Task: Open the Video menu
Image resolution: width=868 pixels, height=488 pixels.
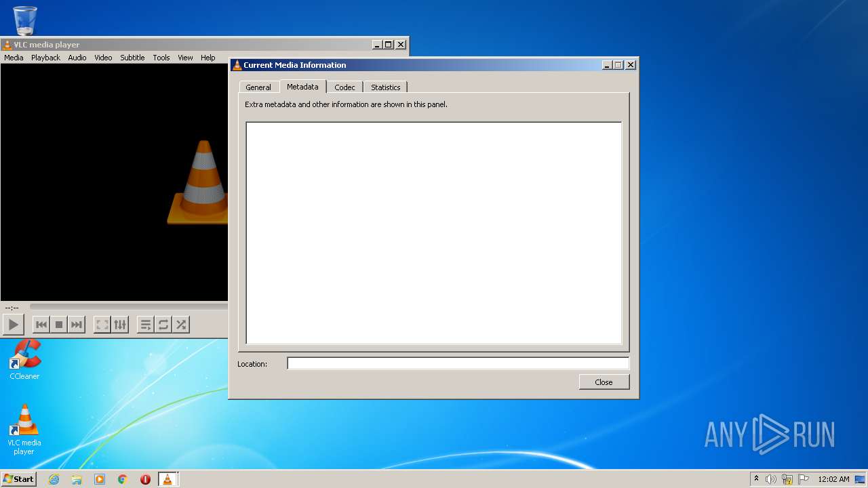Action: click(103, 58)
